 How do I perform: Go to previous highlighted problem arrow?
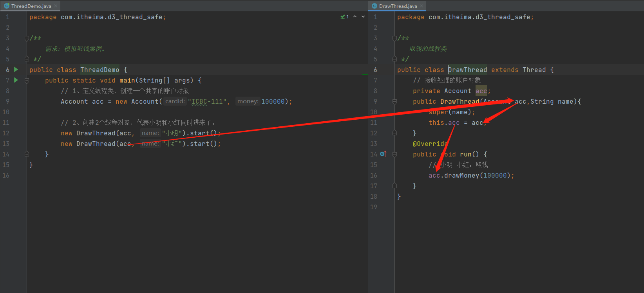tap(355, 16)
